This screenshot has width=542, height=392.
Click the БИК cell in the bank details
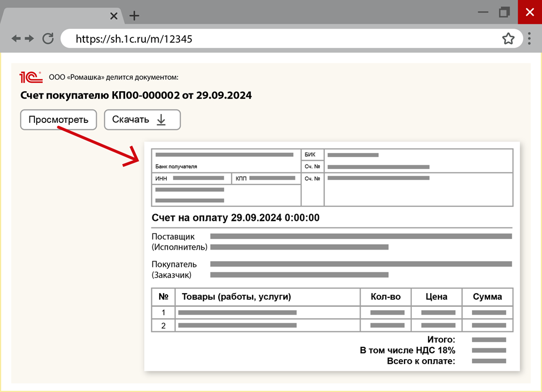(x=311, y=155)
